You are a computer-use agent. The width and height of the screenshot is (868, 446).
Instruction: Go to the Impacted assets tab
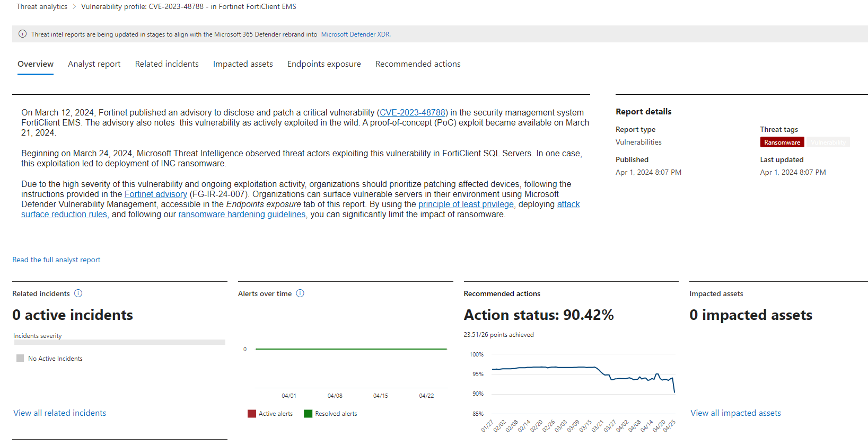point(243,64)
